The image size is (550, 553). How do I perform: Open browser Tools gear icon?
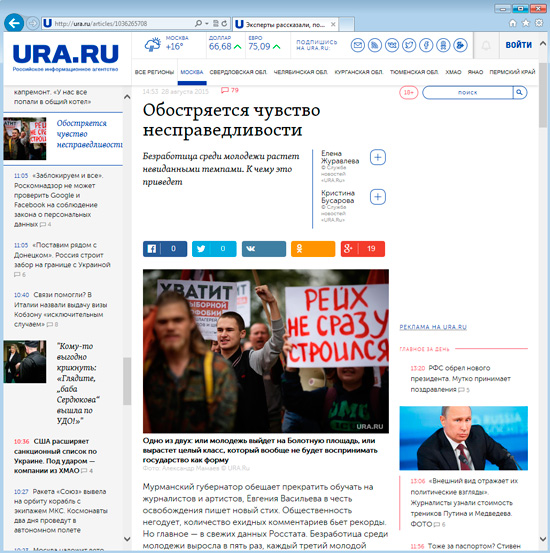pyautogui.click(x=539, y=23)
